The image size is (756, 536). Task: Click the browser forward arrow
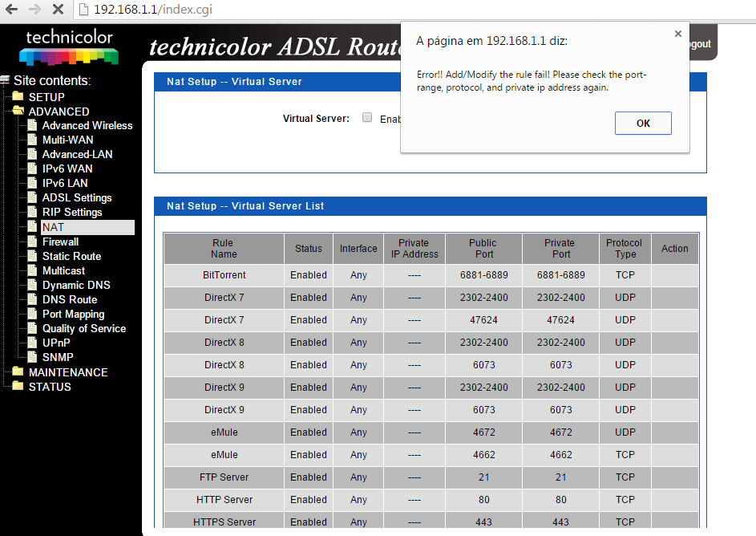click(34, 9)
